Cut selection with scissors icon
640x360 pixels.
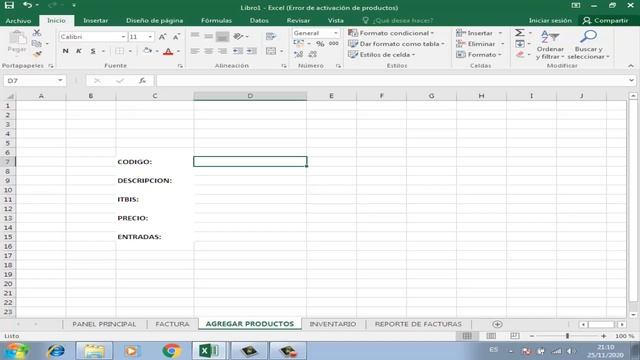tap(37, 33)
